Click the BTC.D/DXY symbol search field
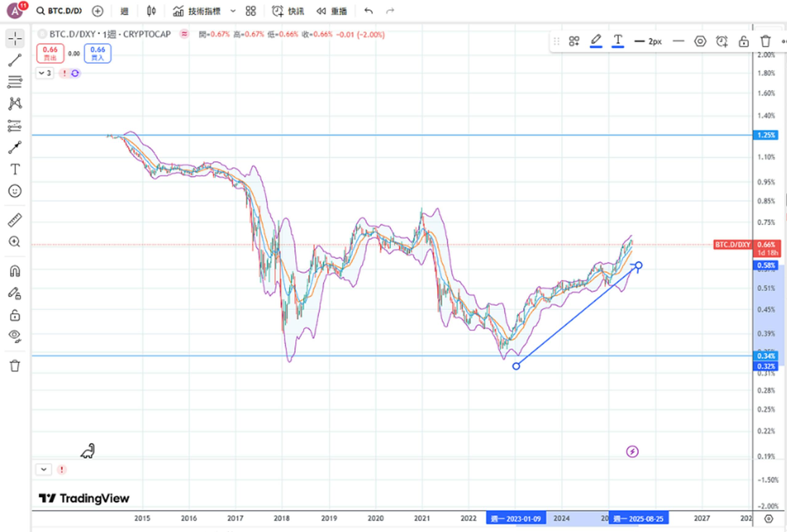This screenshot has height=532, width=787. pos(60,11)
